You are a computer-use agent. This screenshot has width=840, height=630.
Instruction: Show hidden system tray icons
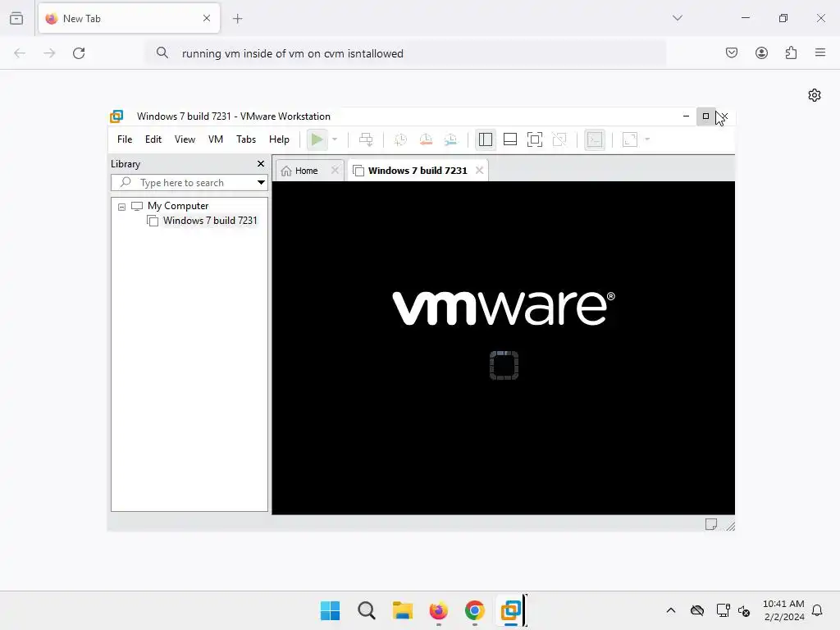[x=671, y=610]
